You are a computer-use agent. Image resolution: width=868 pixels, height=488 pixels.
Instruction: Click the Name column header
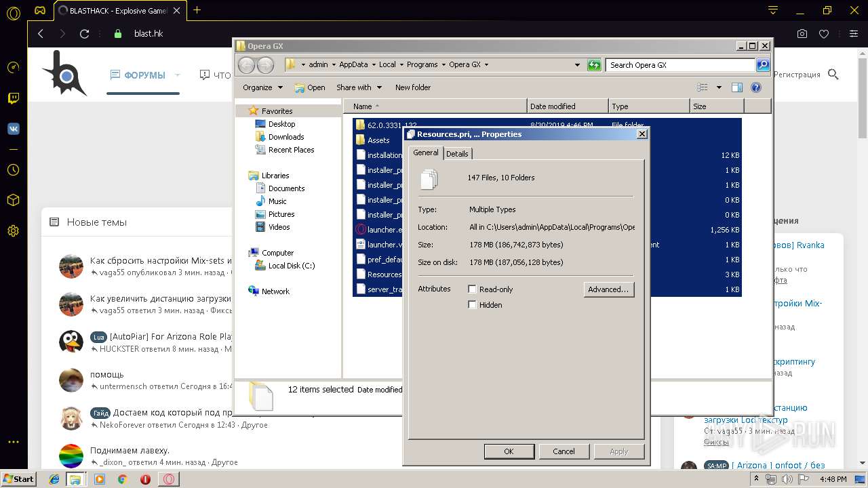[x=435, y=106]
